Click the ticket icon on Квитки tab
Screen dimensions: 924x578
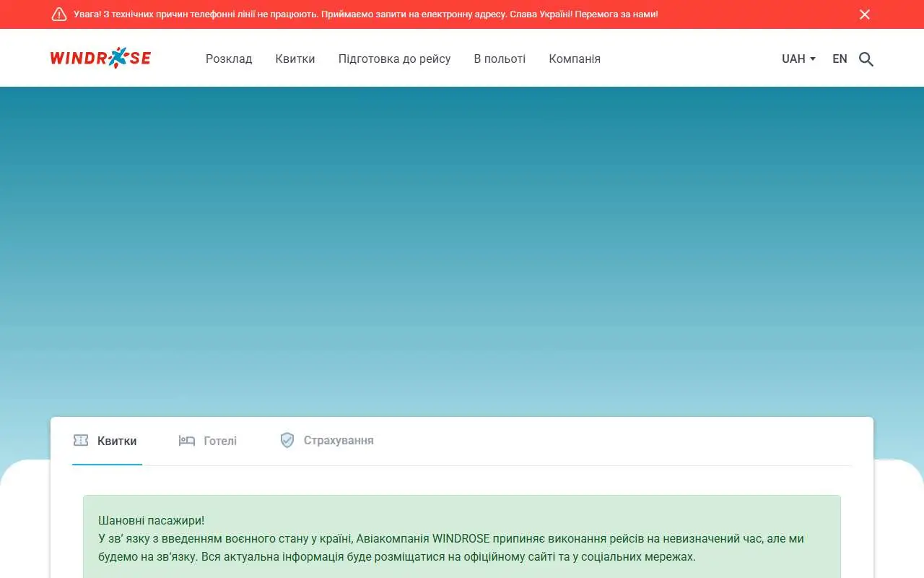81,440
